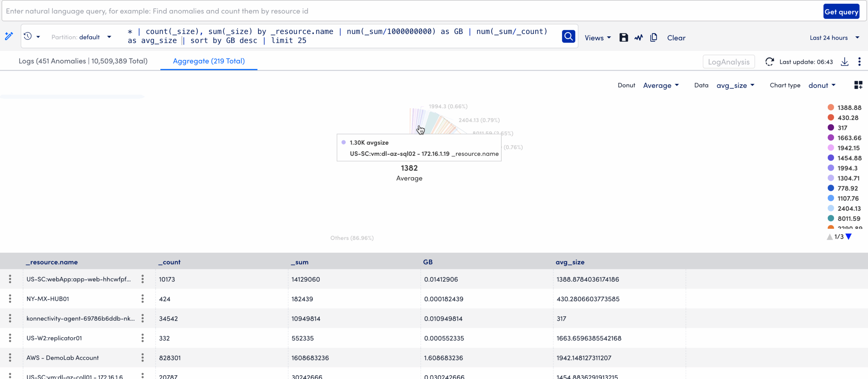Open the monitor/trend waveform icon beside save
This screenshot has width=868, height=379.
point(638,38)
